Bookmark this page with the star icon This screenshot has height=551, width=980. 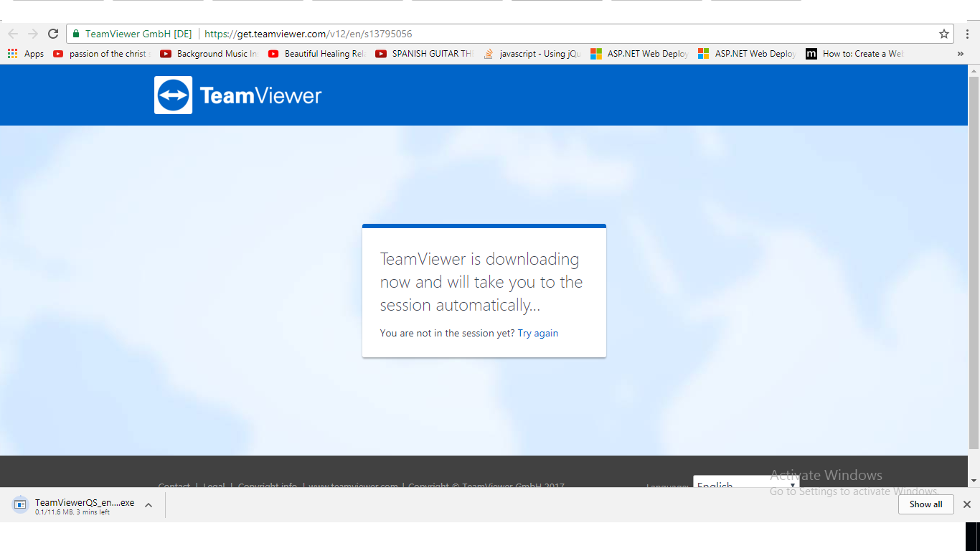(x=944, y=34)
